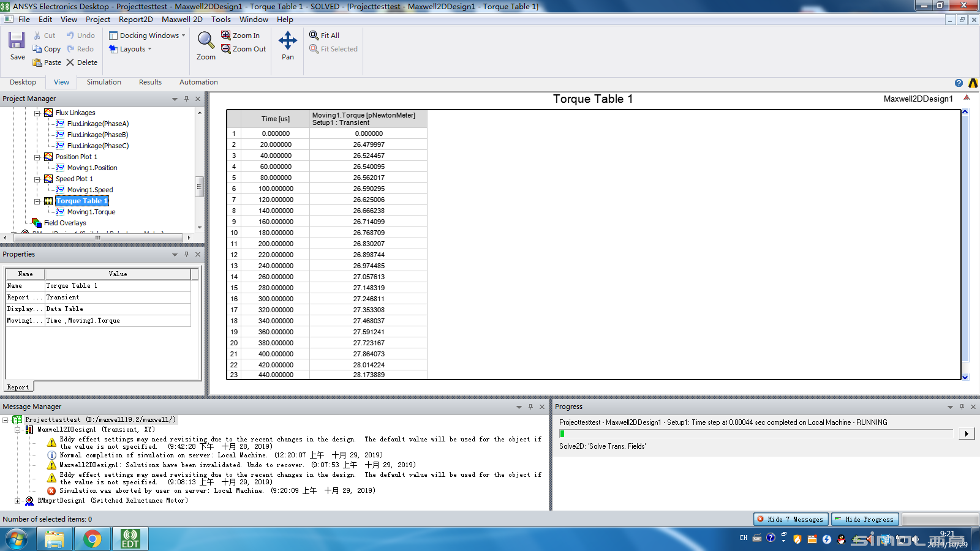
Task: Open the Project Manager panel options arrow
Action: (x=175, y=99)
